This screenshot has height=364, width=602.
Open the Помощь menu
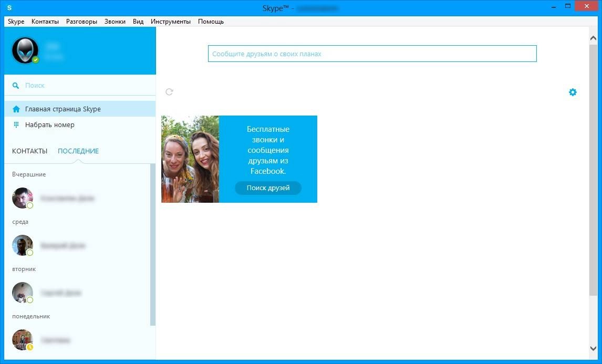pos(211,22)
